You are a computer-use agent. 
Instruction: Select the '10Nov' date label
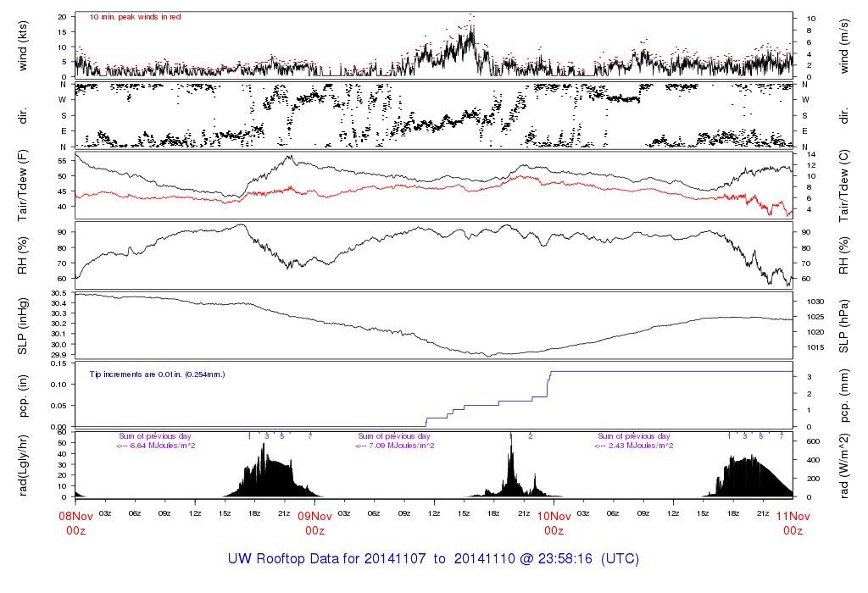[554, 516]
